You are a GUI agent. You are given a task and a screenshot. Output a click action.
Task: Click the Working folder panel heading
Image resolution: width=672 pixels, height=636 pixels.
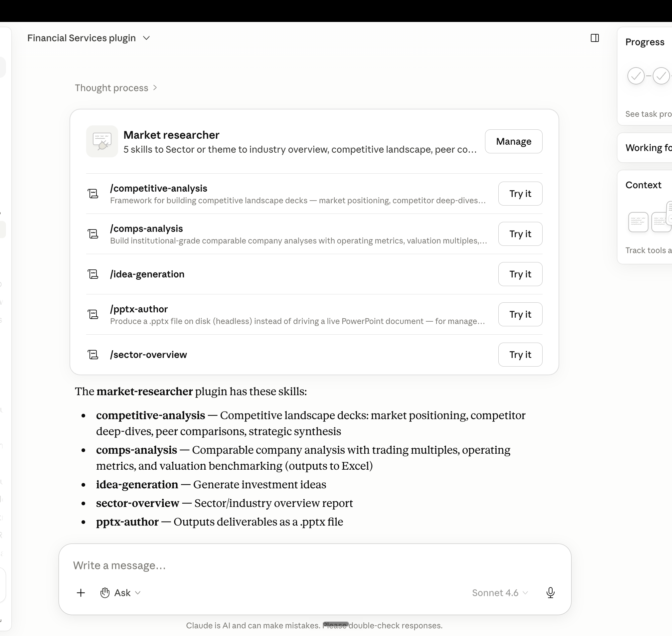pos(648,148)
